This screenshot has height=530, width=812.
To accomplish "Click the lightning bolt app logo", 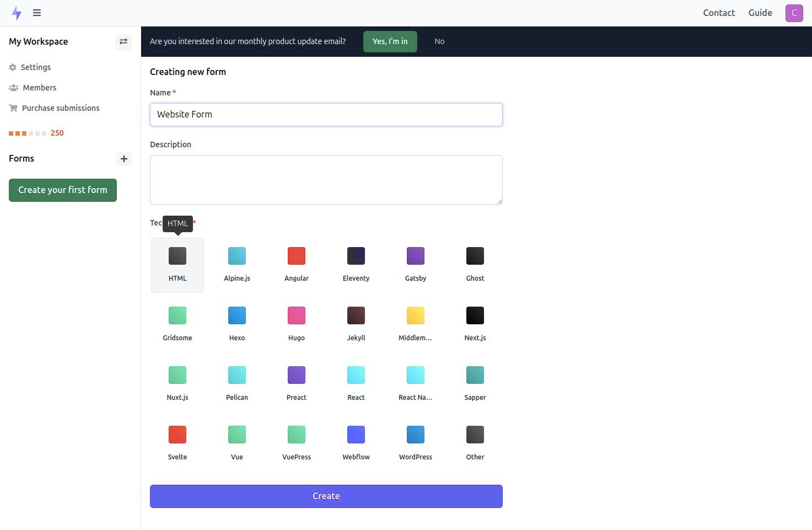I will click(x=17, y=13).
